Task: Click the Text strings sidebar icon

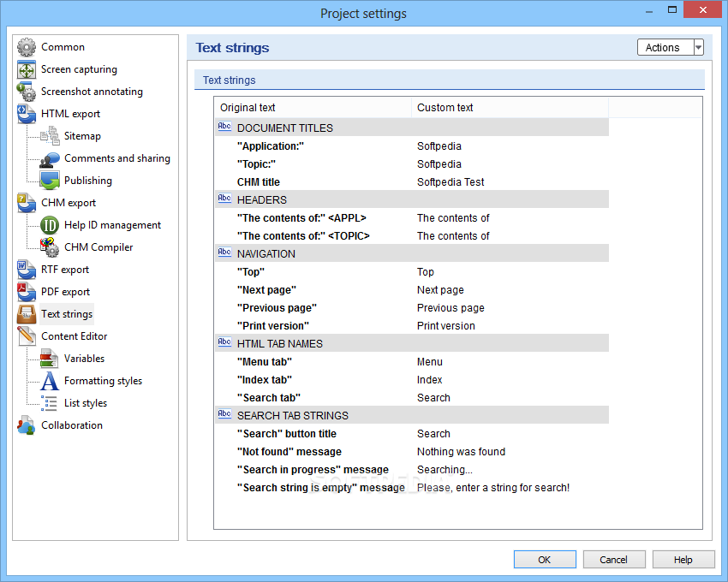Action: pyautogui.click(x=27, y=314)
